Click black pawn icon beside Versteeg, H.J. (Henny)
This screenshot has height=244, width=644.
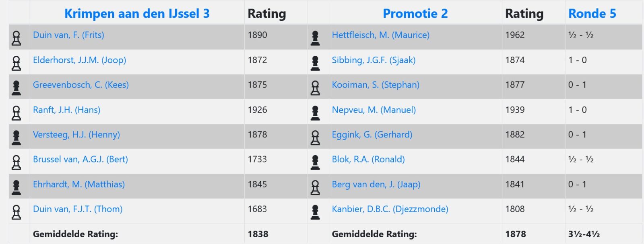click(x=17, y=138)
